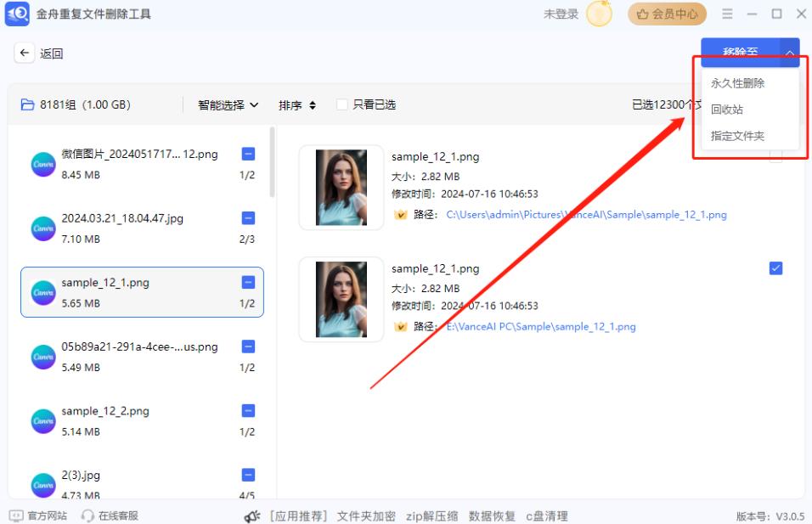The height and width of the screenshot is (524, 812).
Task: Enable the 只看已选 checkbox
Action: pos(341,104)
